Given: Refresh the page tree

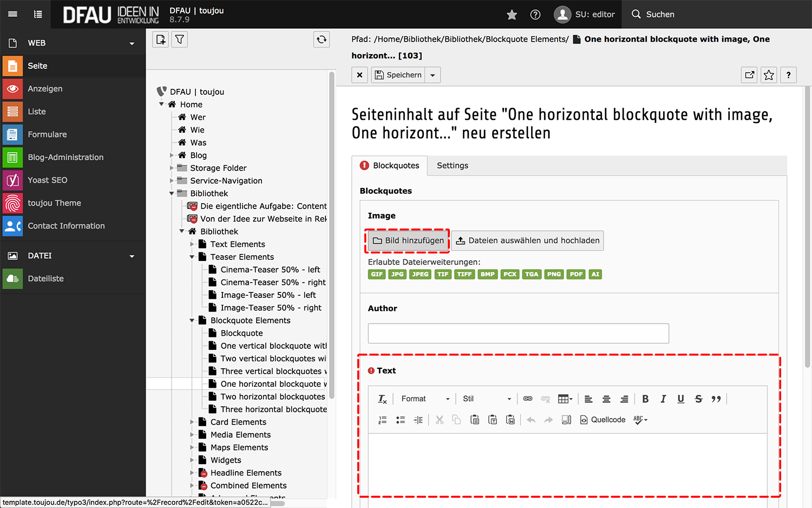Looking at the screenshot, I should click(322, 40).
